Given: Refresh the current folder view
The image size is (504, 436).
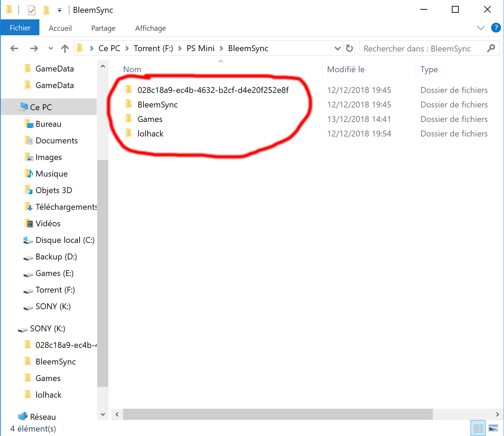Looking at the screenshot, I should (x=349, y=48).
